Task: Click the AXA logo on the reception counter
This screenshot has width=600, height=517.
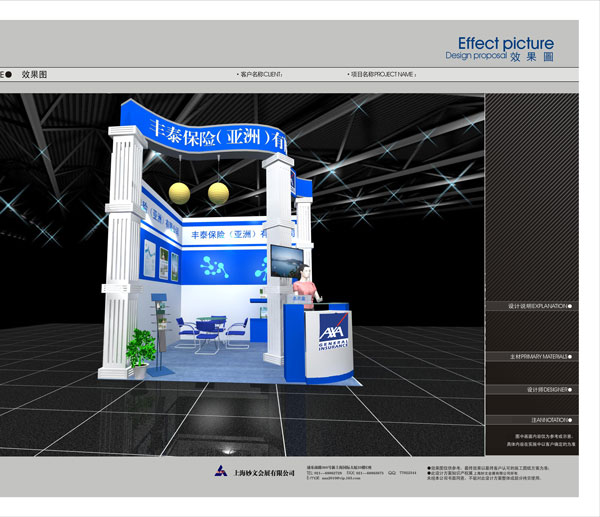Action: (x=332, y=327)
